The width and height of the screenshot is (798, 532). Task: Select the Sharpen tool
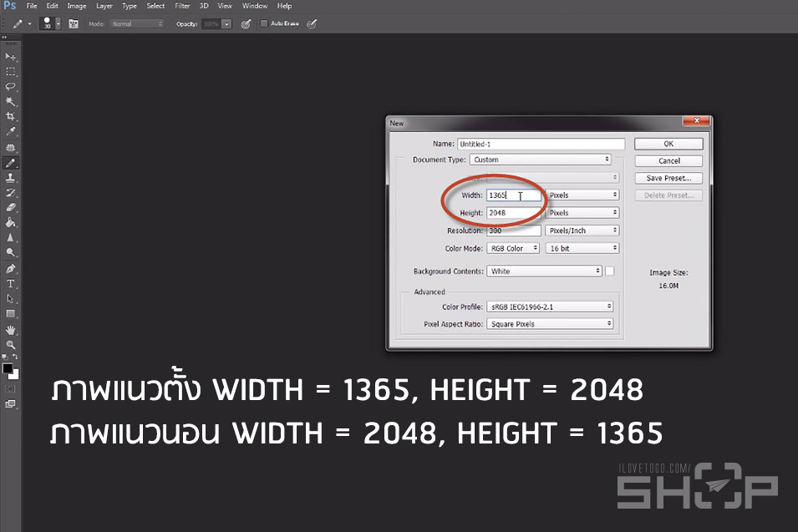[x=10, y=237]
